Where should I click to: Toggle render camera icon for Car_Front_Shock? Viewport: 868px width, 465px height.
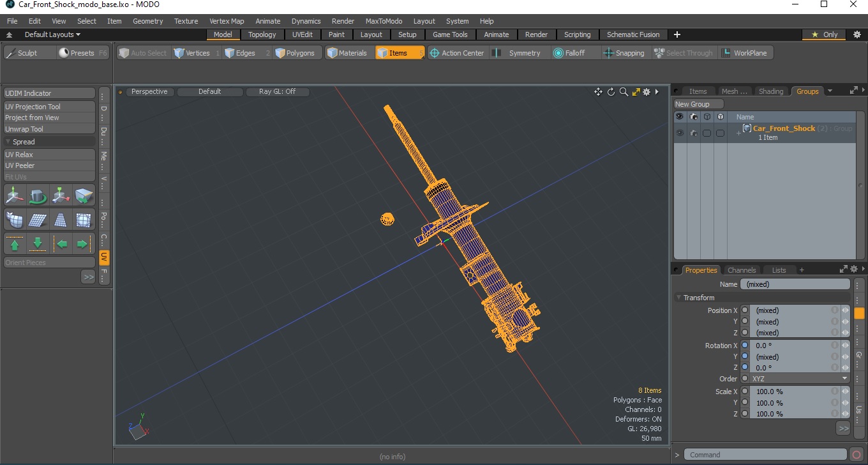coord(693,133)
